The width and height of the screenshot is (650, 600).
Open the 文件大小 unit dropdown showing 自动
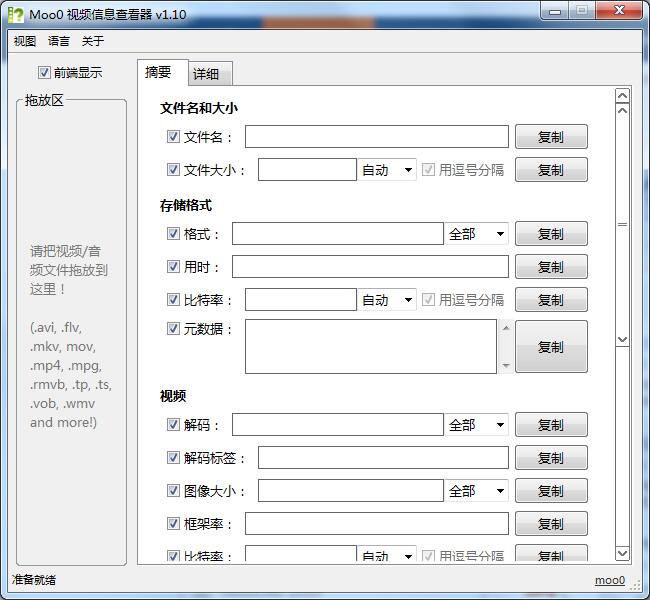(387, 170)
